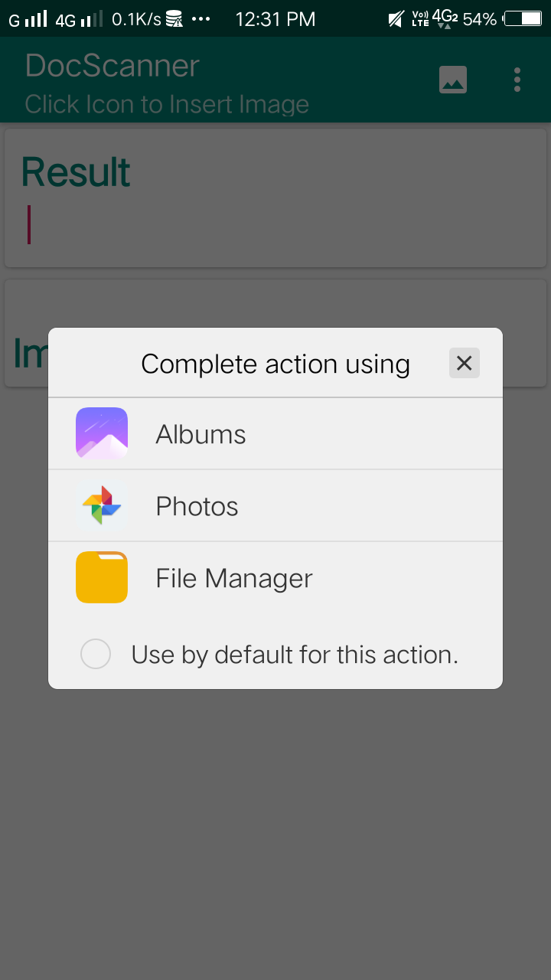The image size is (551, 980).
Task: Select the File Manager app icon
Action: tap(102, 577)
